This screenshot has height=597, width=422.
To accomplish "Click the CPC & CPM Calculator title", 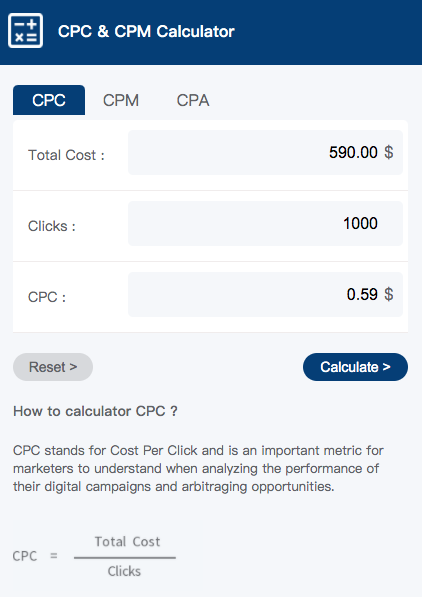I will pos(146,31).
